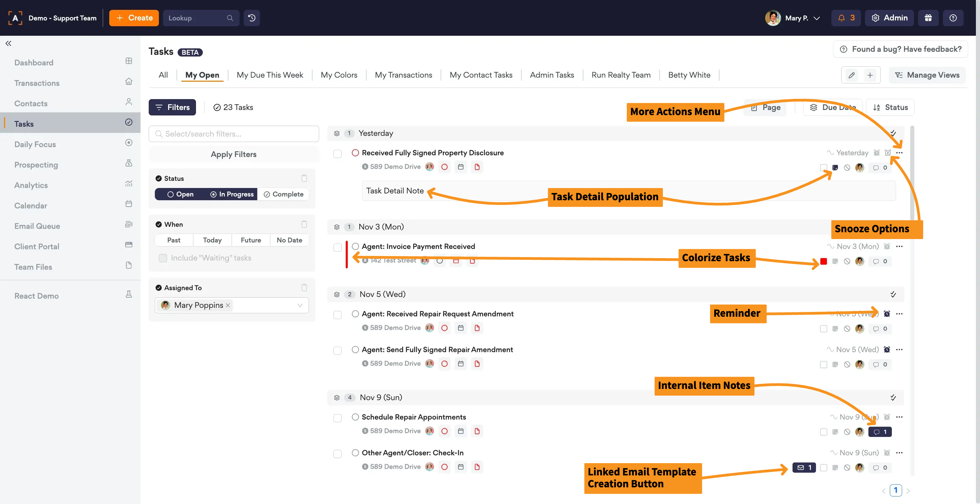Open the notifications bell showing 3
The height and width of the screenshot is (504, 980).
[846, 18]
